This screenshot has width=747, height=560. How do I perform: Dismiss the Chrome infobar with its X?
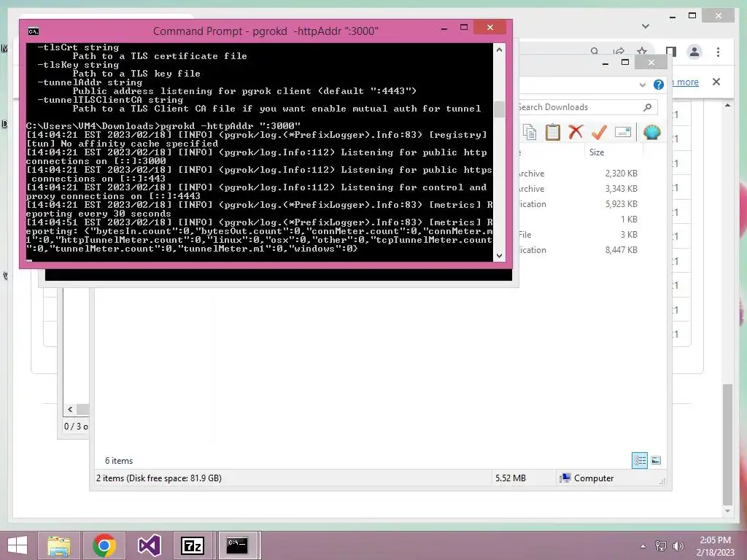(x=716, y=82)
